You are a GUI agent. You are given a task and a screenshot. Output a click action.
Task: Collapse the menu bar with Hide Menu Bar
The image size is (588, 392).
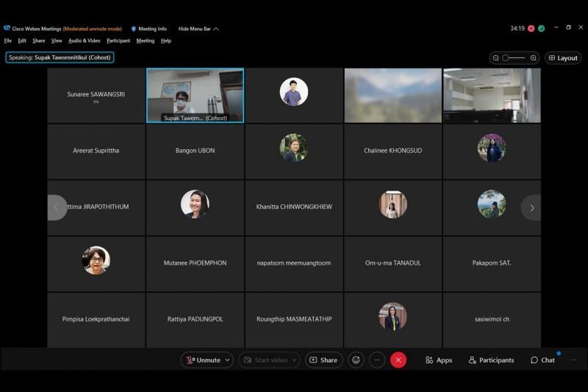(x=198, y=29)
